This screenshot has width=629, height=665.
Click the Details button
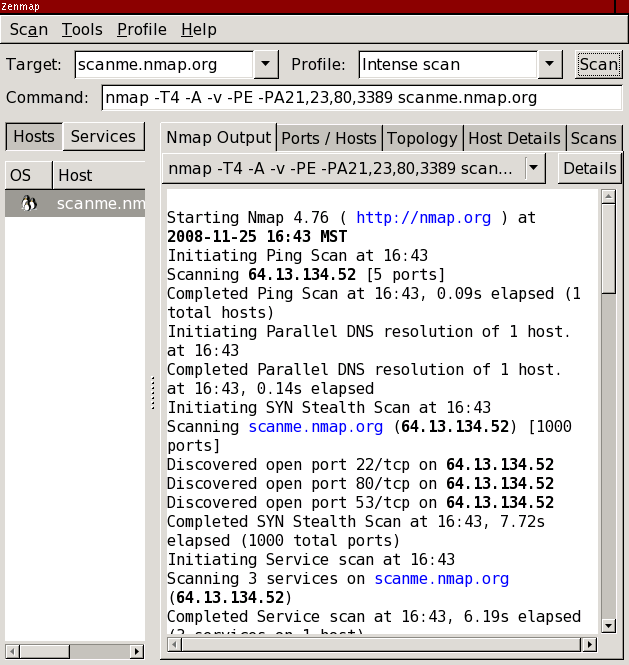coord(590,168)
